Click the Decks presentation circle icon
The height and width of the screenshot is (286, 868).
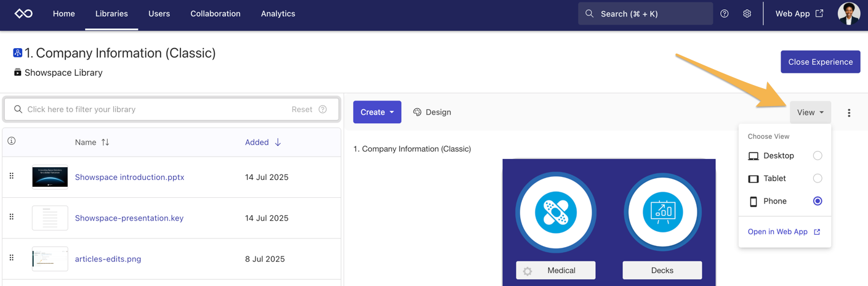pos(662,213)
